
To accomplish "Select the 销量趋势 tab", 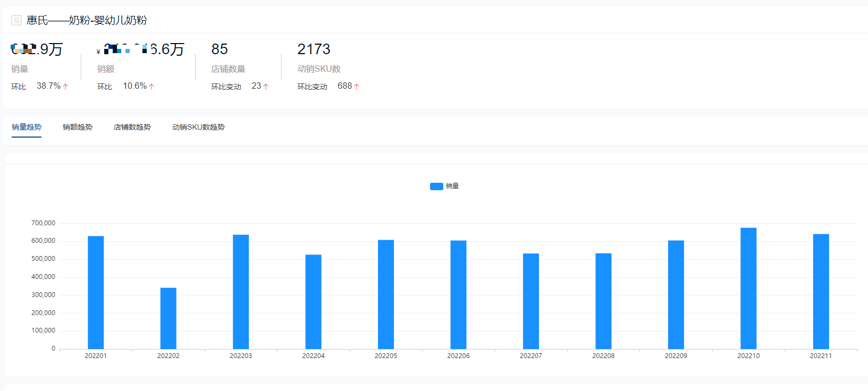I will pos(27,127).
